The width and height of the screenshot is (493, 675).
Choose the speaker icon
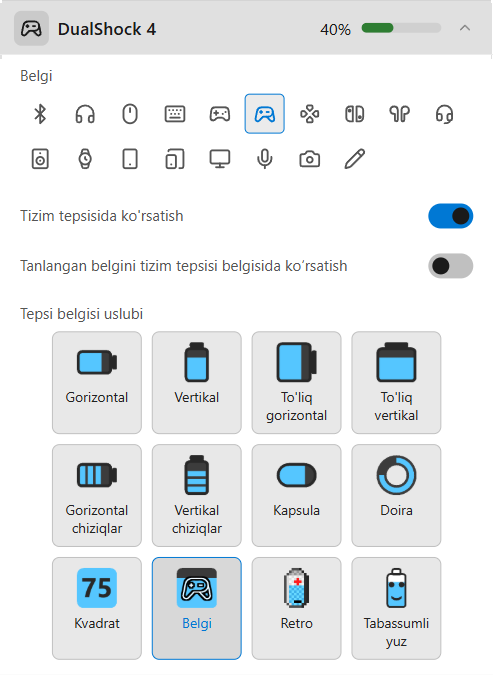tap(40, 159)
